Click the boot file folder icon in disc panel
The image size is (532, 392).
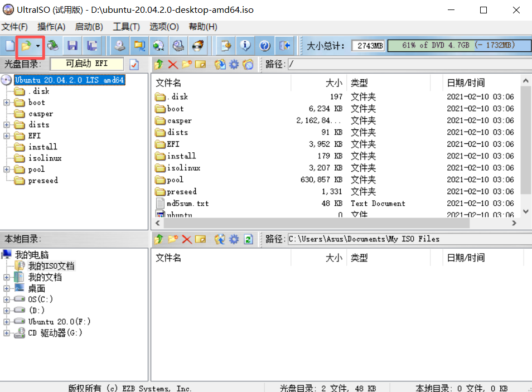click(x=248, y=64)
